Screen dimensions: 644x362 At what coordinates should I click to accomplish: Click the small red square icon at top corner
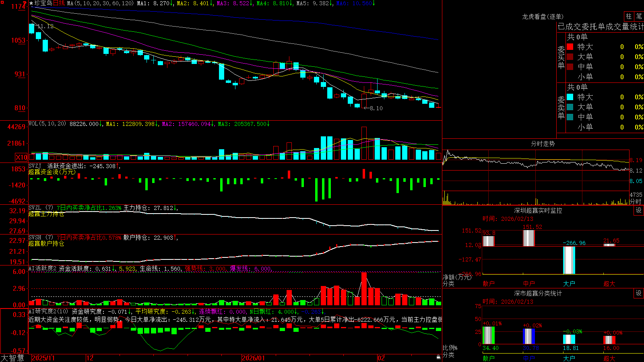click(x=2, y=2)
